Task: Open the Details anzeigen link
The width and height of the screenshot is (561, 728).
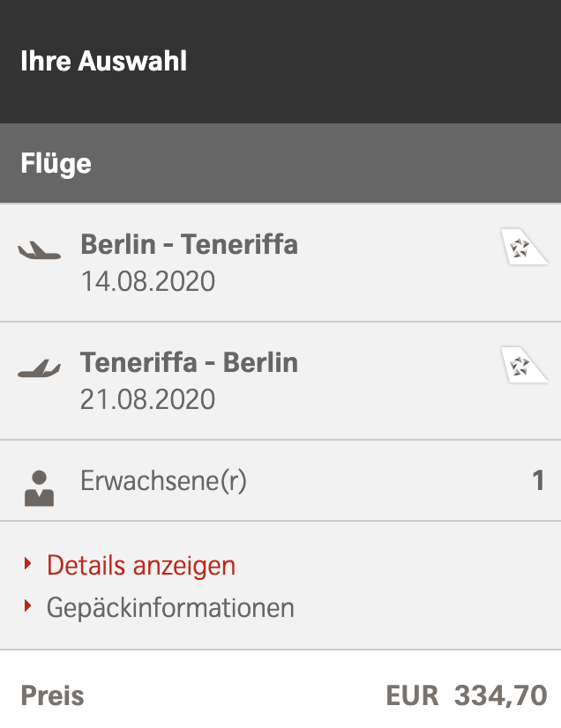Action: coord(141,565)
